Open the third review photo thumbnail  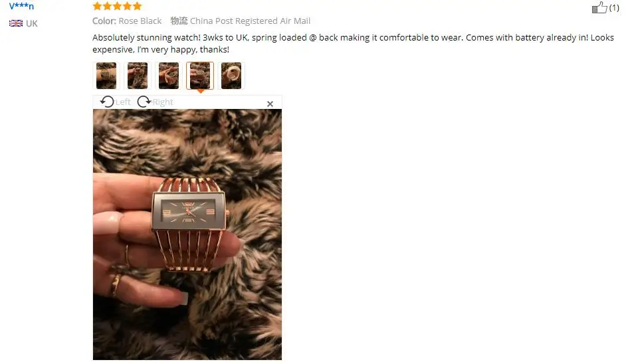point(169,76)
